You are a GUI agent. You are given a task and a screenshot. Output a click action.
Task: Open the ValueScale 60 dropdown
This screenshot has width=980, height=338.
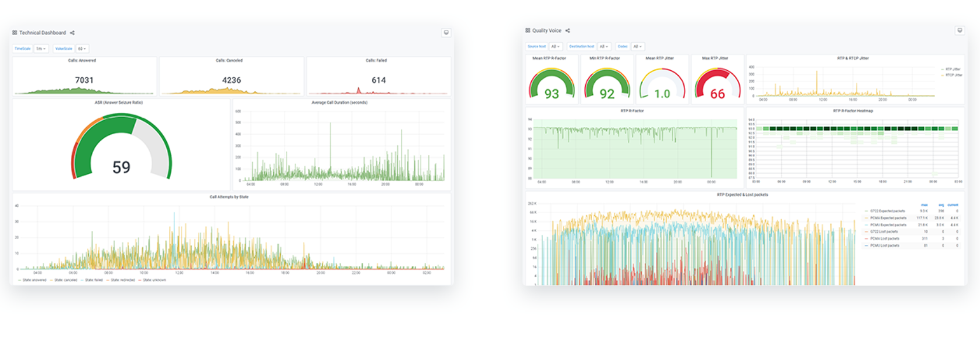pyautogui.click(x=82, y=49)
